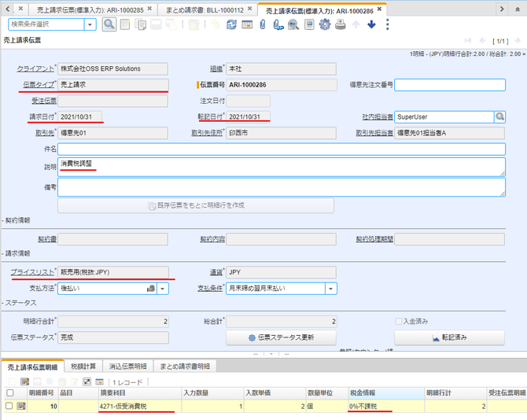
Task: Click the tab scroll-right arrow
Action: pyautogui.click(x=502, y=9)
